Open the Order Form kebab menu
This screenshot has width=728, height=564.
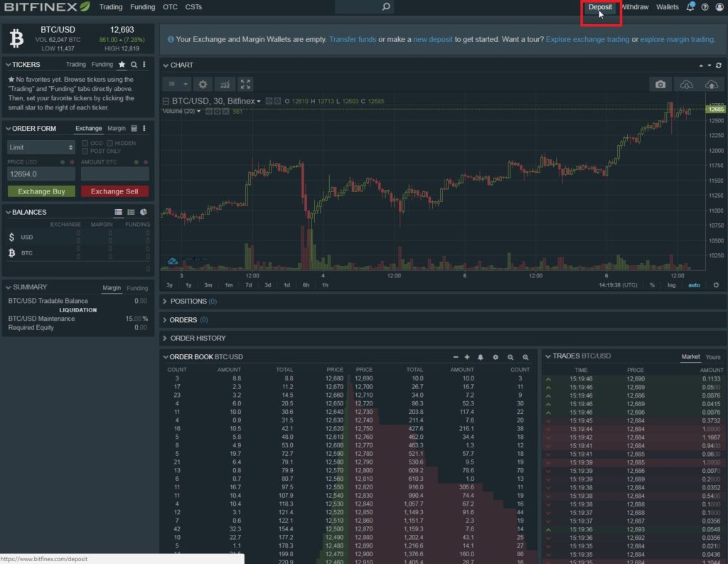(x=144, y=128)
